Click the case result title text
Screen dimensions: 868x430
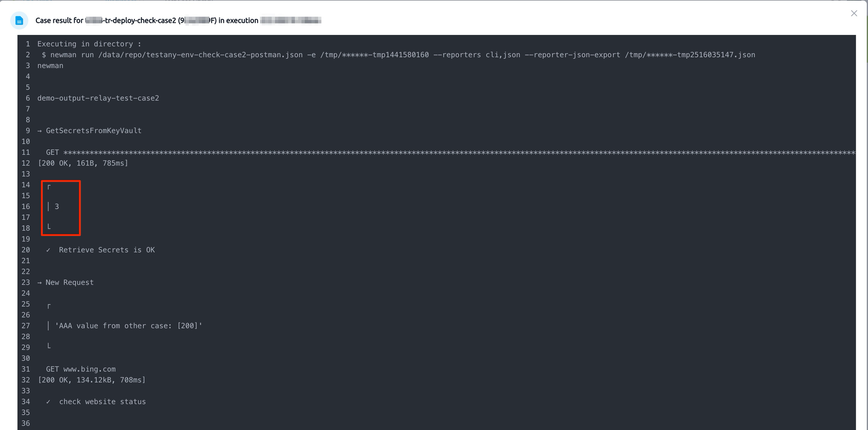[178, 20]
